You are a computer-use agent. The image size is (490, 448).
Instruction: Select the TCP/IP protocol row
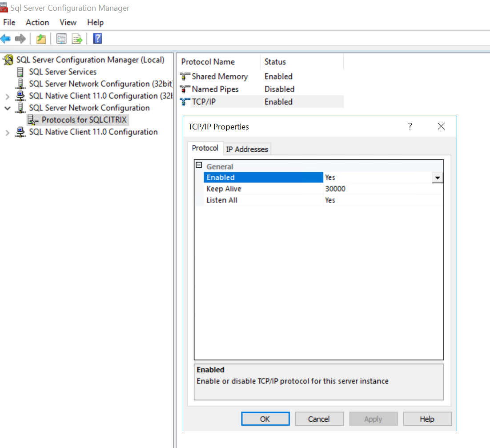pyautogui.click(x=261, y=101)
